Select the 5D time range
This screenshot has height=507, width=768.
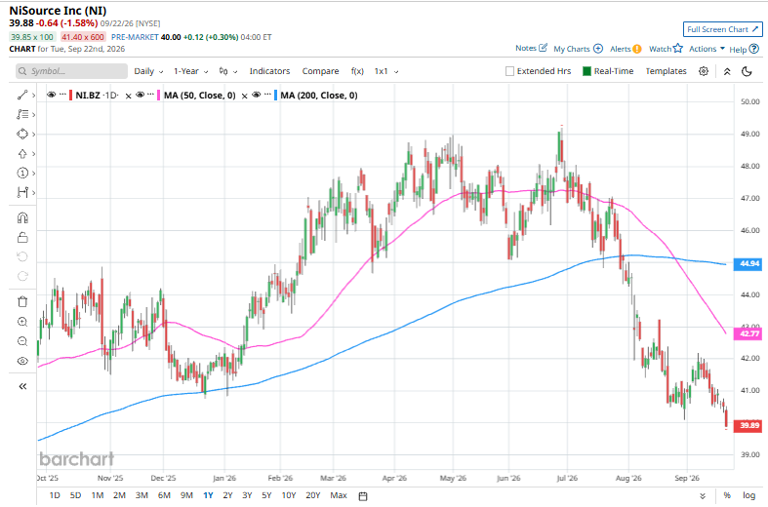(x=75, y=495)
